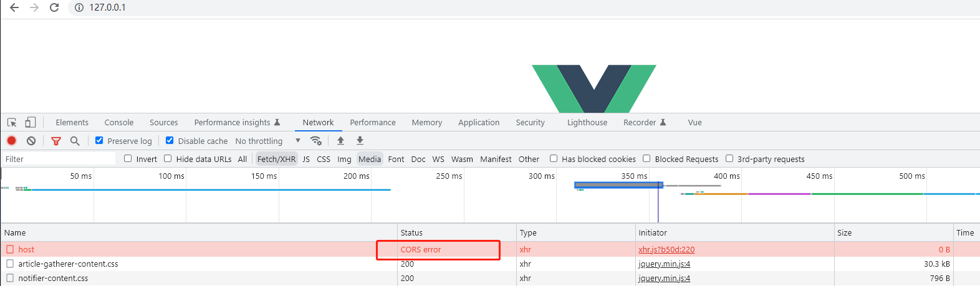Stop recording network log red button
The height and width of the screenshot is (286, 980).
point(11,141)
